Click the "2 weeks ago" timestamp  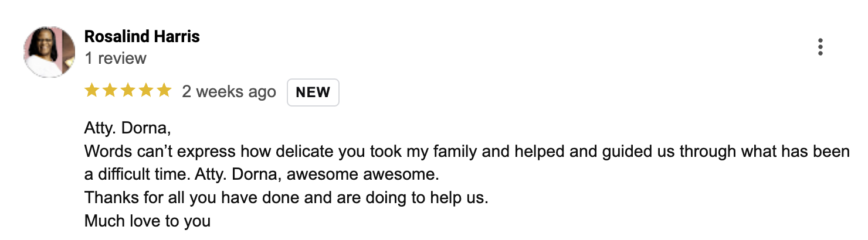229,92
